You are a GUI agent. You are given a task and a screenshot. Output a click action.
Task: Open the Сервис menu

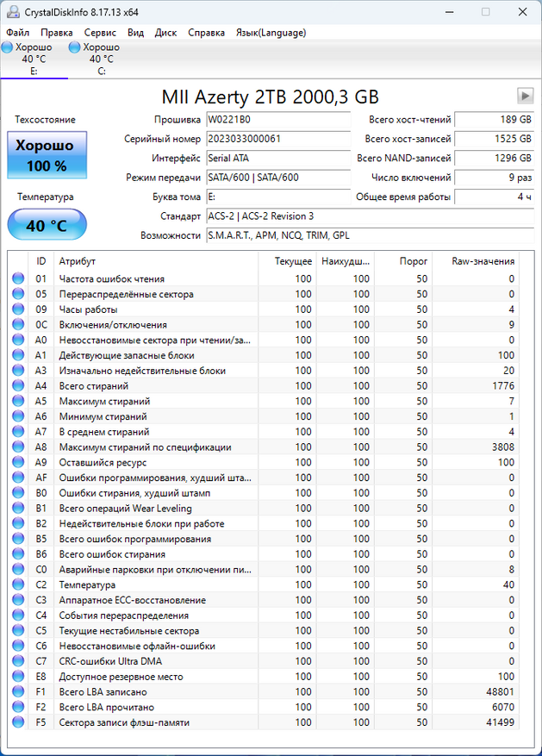(100, 32)
